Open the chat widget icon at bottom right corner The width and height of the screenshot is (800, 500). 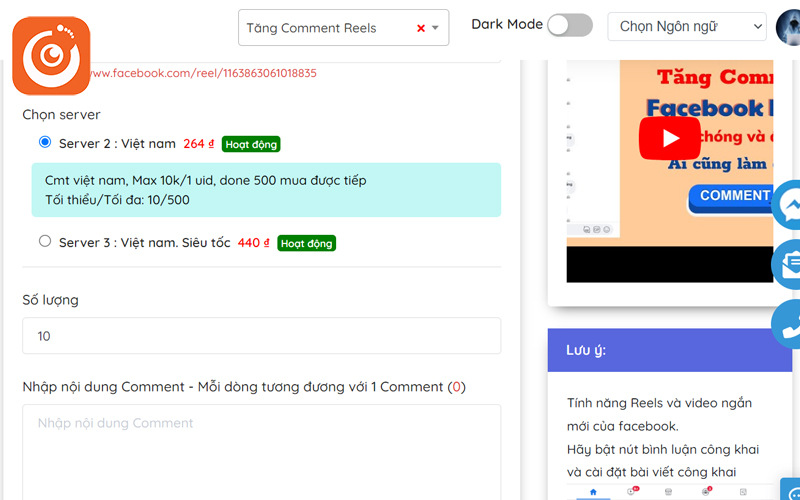[792, 490]
